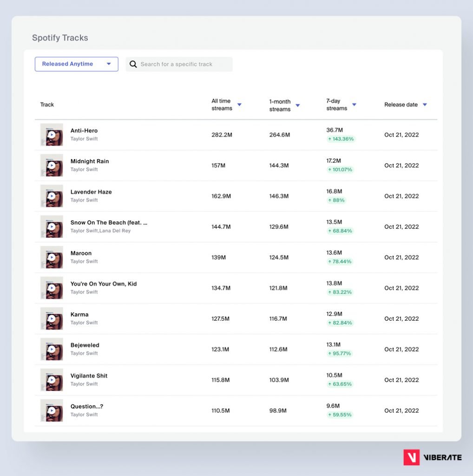The height and width of the screenshot is (476, 473).
Task: Select the 143.36% growth badge
Action: (x=341, y=139)
